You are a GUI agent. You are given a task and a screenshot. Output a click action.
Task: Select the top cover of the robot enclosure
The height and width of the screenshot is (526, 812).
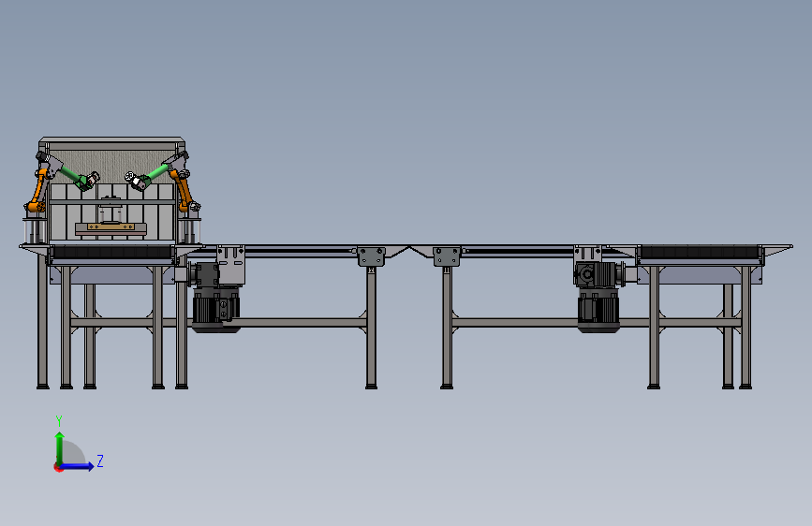click(x=111, y=140)
